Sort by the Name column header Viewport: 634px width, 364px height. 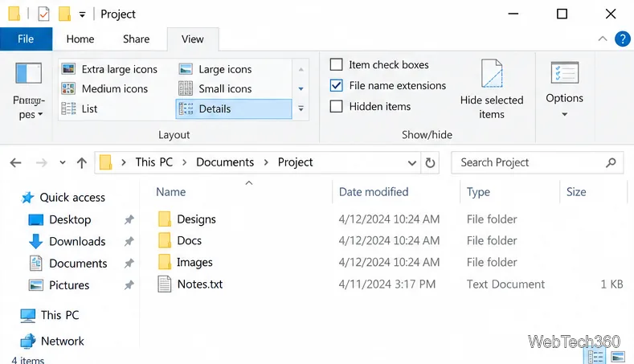click(x=171, y=192)
